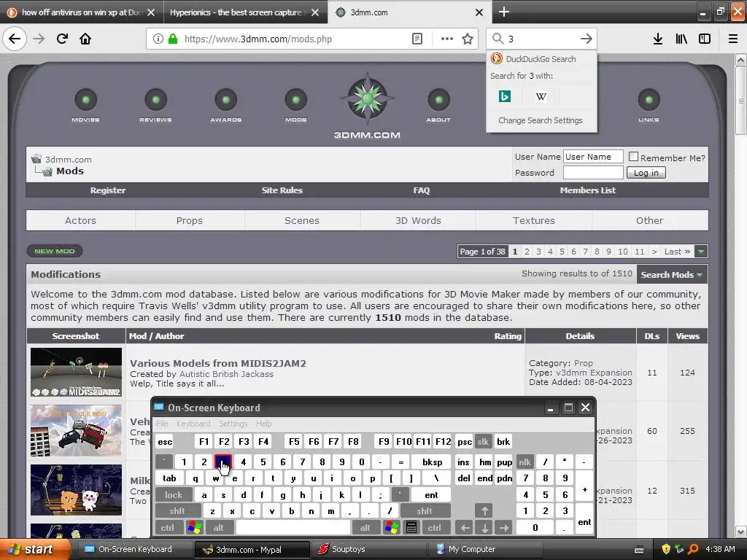The height and width of the screenshot is (560, 747).
Task: Click in the Password field
Action: point(593,172)
